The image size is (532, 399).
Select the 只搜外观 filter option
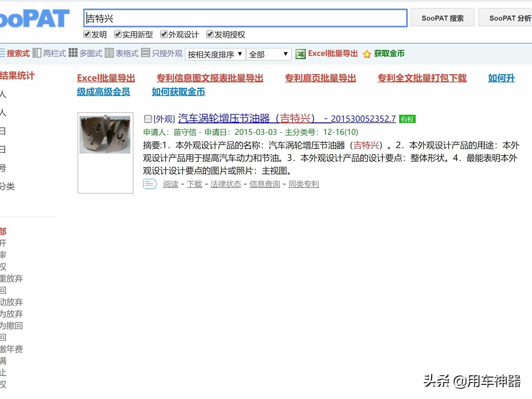[x=167, y=53]
